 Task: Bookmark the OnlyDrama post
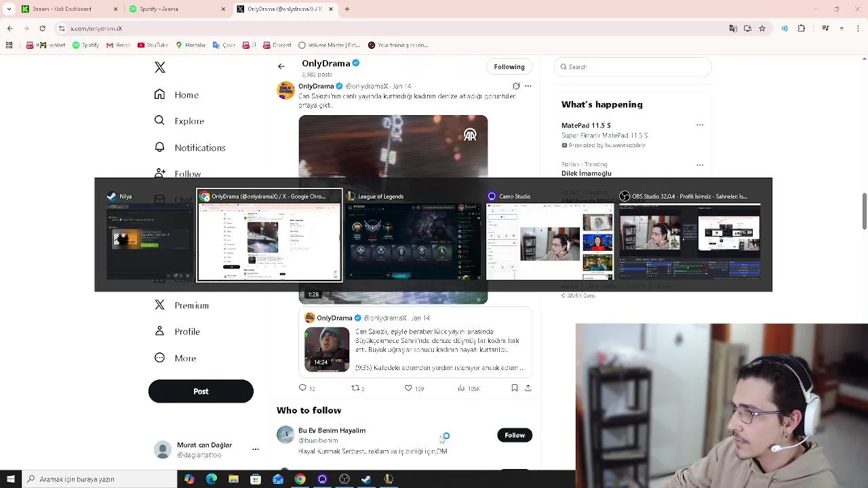(x=515, y=388)
